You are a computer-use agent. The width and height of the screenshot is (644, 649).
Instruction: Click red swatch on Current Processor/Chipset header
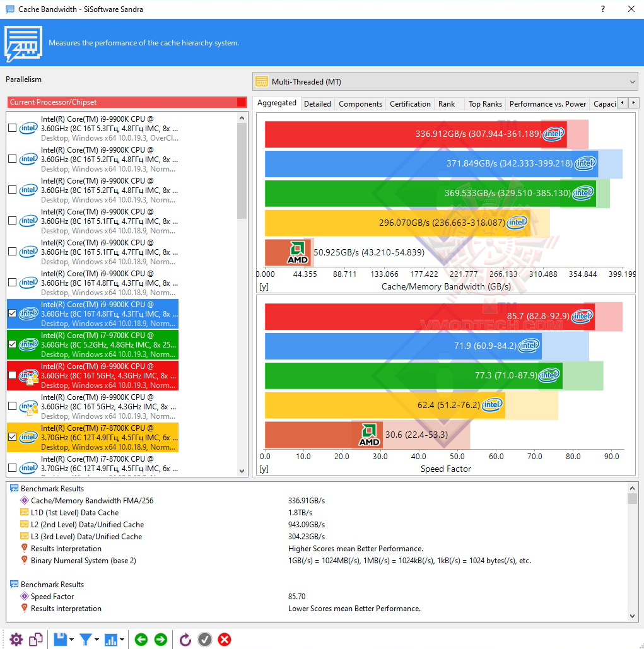coord(242,102)
